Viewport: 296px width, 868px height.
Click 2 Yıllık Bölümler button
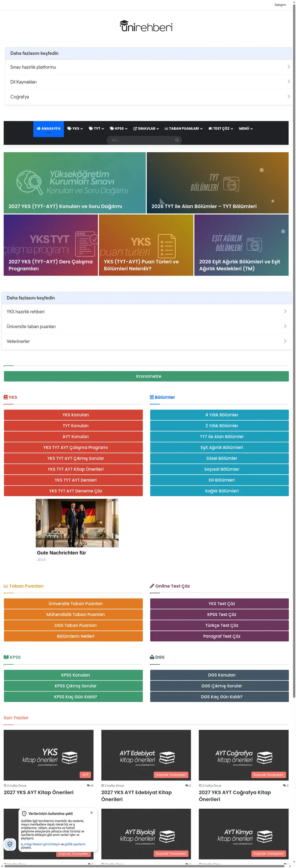click(x=219, y=426)
